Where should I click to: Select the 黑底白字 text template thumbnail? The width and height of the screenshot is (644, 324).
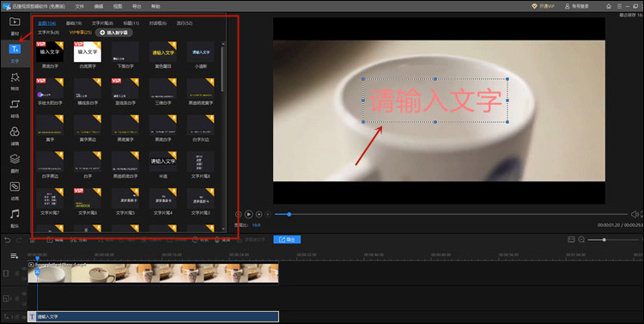tap(50, 52)
